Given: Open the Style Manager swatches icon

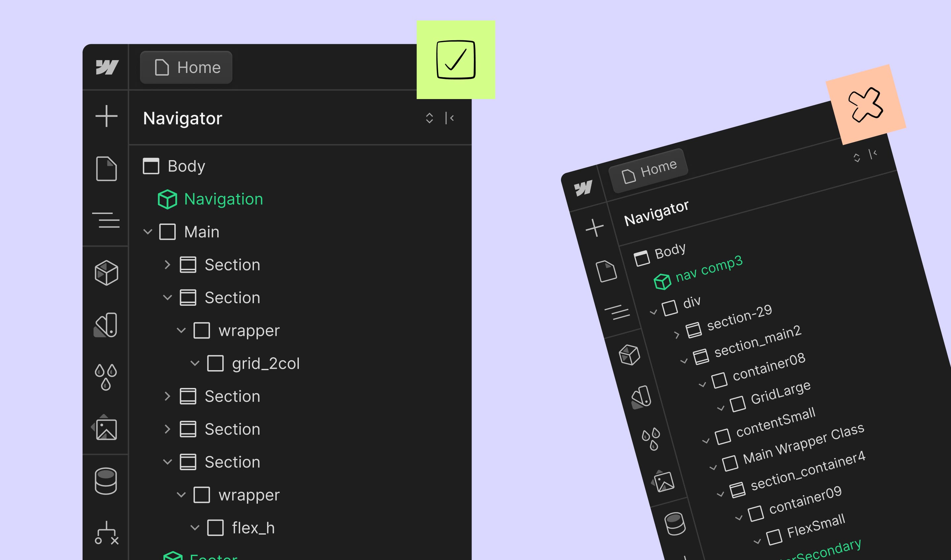Looking at the screenshot, I should pyautogui.click(x=106, y=325).
